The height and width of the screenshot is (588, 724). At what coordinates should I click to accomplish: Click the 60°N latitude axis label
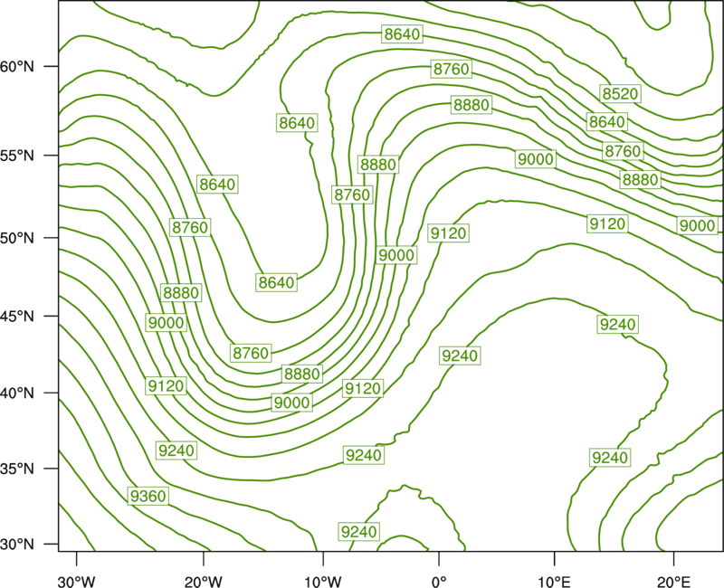click(17, 67)
